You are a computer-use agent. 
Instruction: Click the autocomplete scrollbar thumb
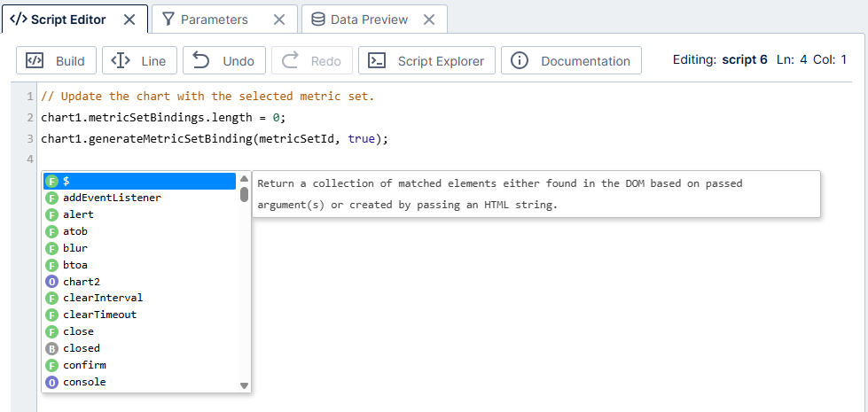[244, 195]
